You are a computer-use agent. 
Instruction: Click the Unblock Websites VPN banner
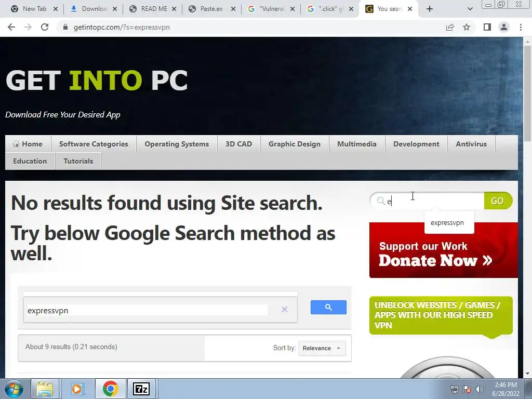(441, 315)
